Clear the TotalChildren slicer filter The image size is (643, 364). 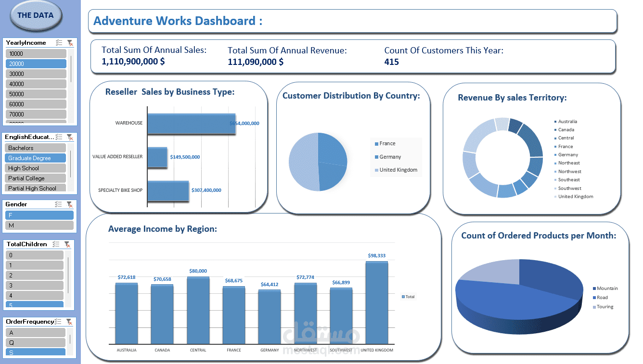point(67,244)
